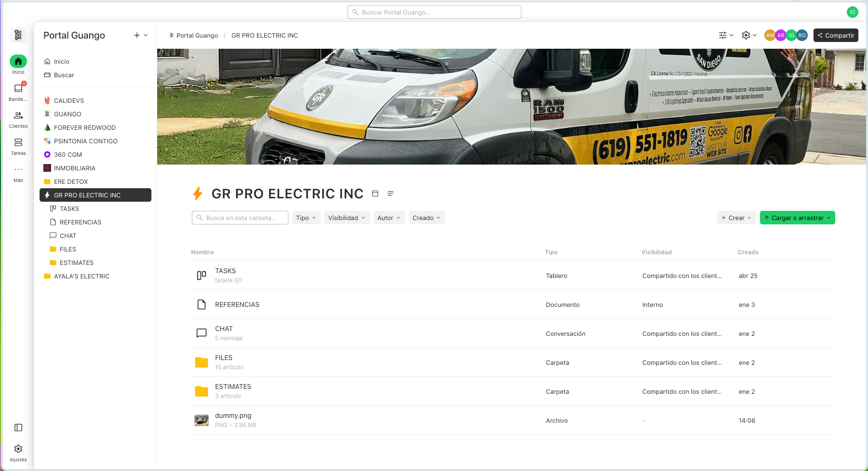Open the Tareas rail icon
This screenshot has width=868, height=471.
[18, 142]
